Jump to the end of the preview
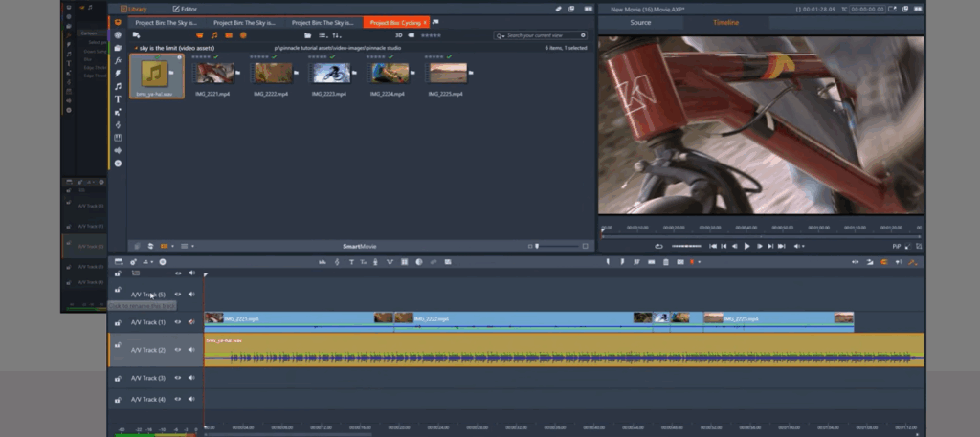 point(781,247)
